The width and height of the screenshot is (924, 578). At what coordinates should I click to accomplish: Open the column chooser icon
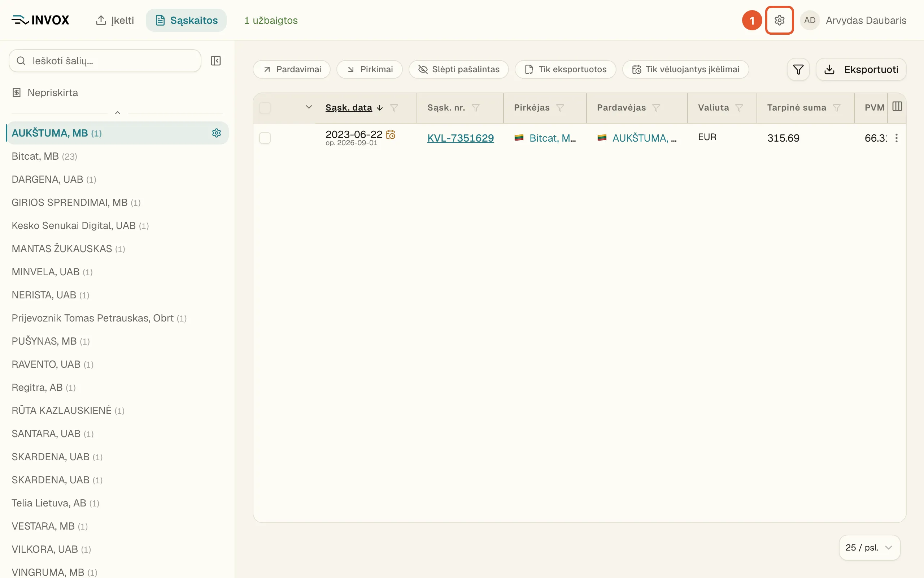pos(897,107)
